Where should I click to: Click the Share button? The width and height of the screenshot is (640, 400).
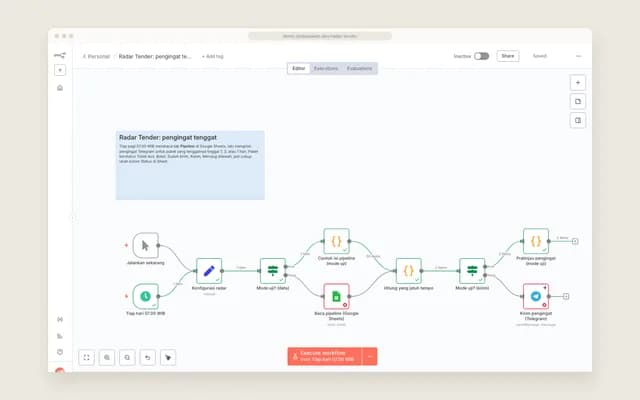tap(508, 56)
